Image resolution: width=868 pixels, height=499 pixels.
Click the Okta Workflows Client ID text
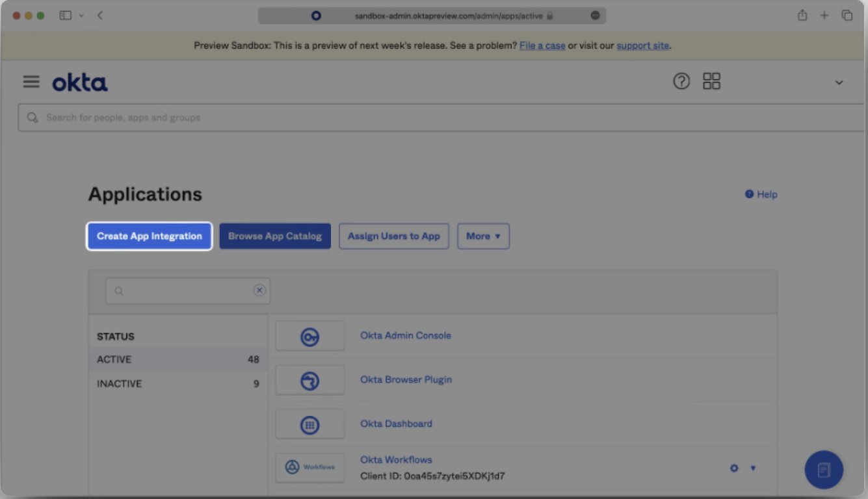[433, 476]
